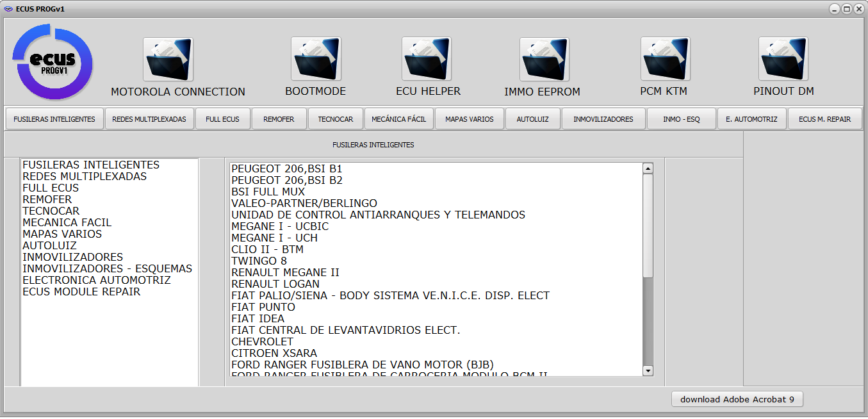Viewport: 868px width, 419px height.
Task: Click the title bar app icon
Action: click(x=8, y=9)
